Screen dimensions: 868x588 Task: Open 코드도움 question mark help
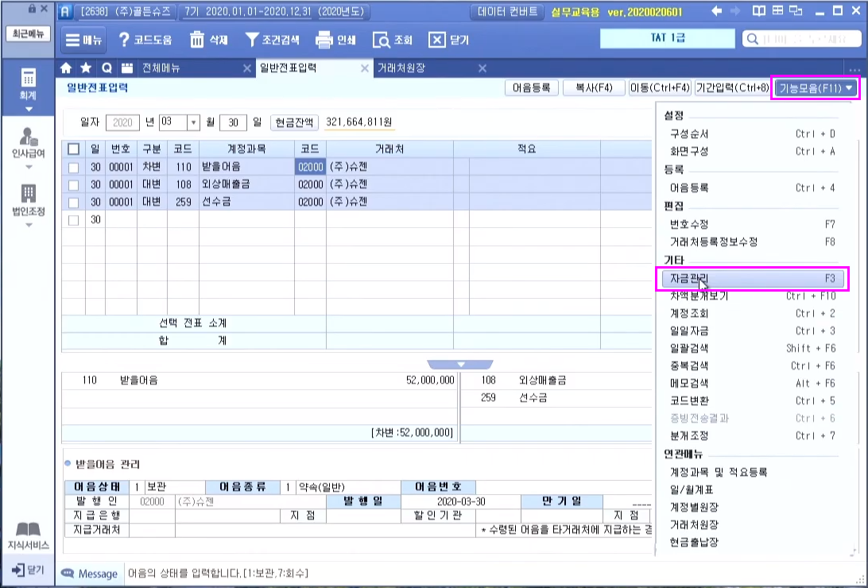pyautogui.click(x=124, y=40)
